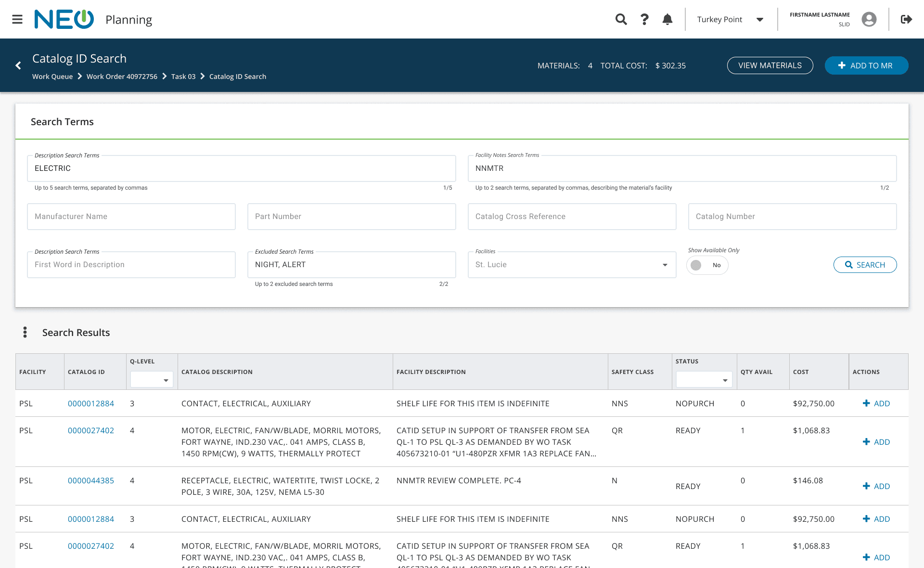This screenshot has width=924, height=568.
Task: Toggle the Show Available Only switch
Action: [x=706, y=265]
